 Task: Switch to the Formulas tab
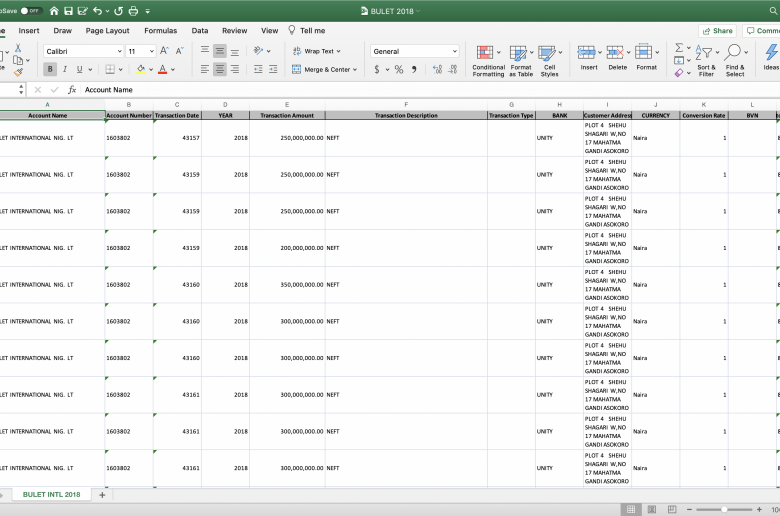[x=161, y=30]
